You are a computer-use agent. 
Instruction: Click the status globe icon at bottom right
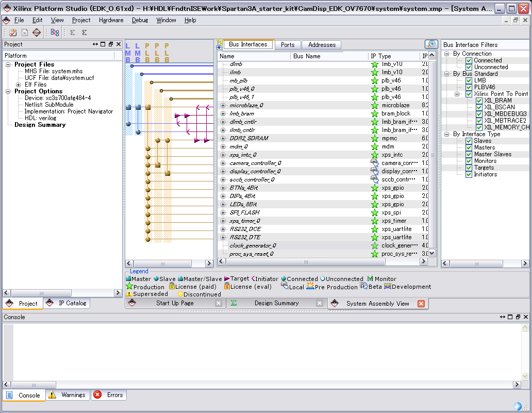pos(518,406)
